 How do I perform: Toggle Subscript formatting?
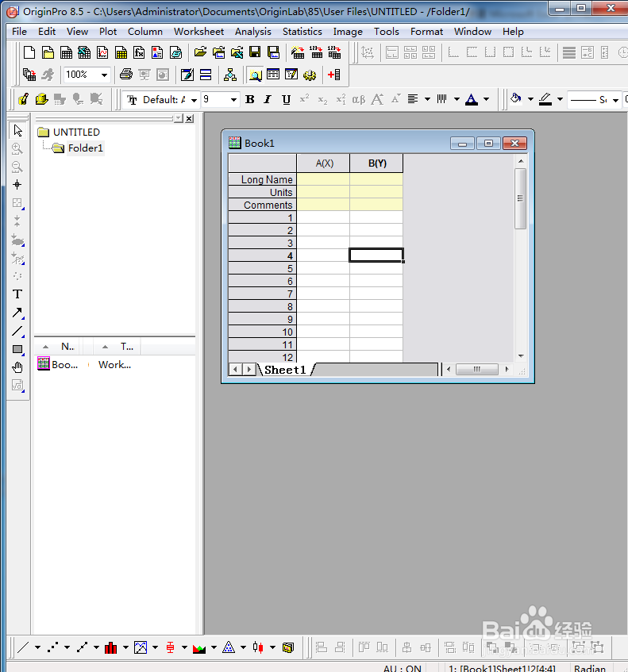322,99
